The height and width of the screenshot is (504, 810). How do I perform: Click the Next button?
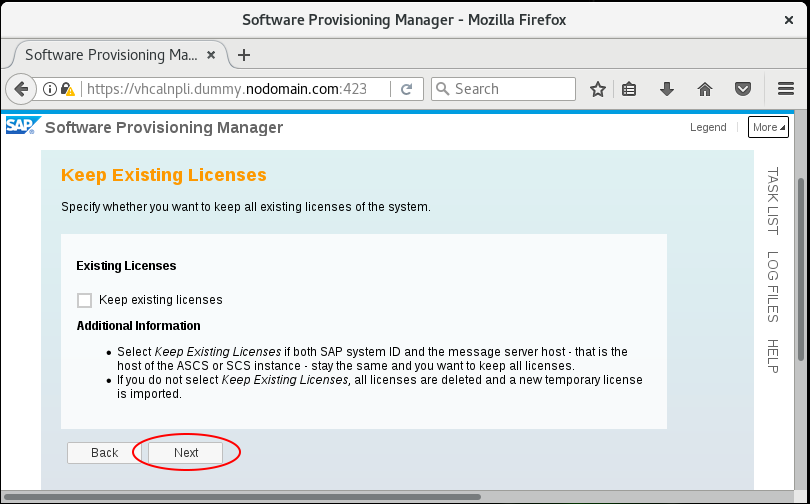pyautogui.click(x=186, y=453)
